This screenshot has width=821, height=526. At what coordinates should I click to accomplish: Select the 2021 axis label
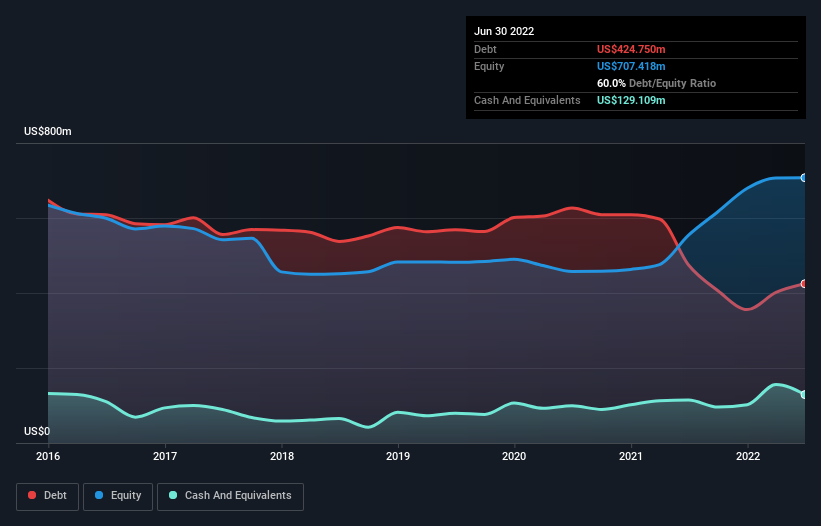631,456
